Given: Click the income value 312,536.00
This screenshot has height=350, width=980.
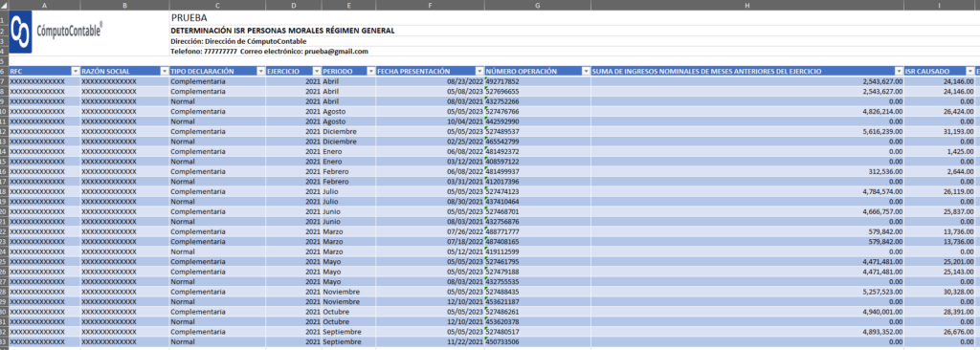Looking at the screenshot, I should [x=885, y=171].
